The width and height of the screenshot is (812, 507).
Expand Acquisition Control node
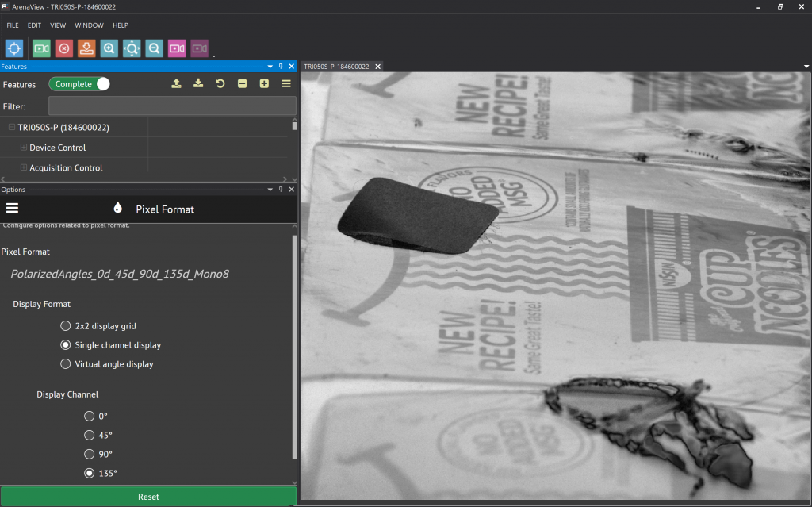(x=23, y=167)
